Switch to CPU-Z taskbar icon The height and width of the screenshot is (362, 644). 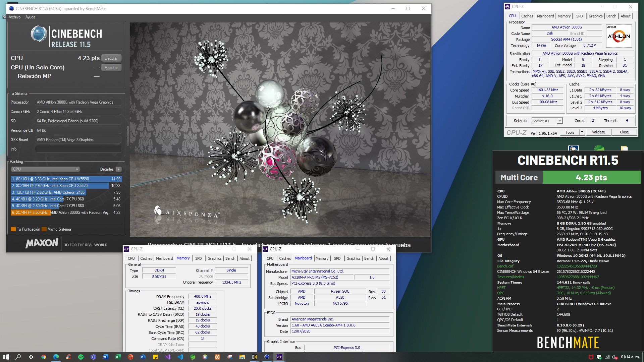[x=279, y=357]
